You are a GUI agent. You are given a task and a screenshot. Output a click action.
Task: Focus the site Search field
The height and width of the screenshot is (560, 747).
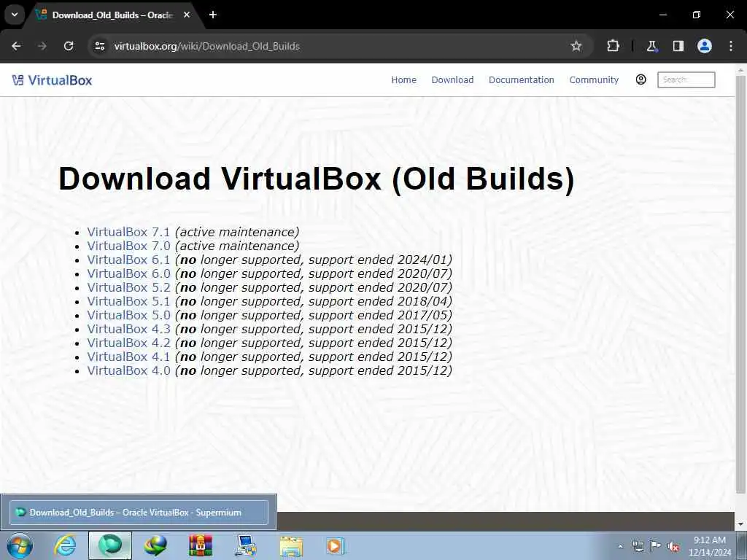coord(686,79)
